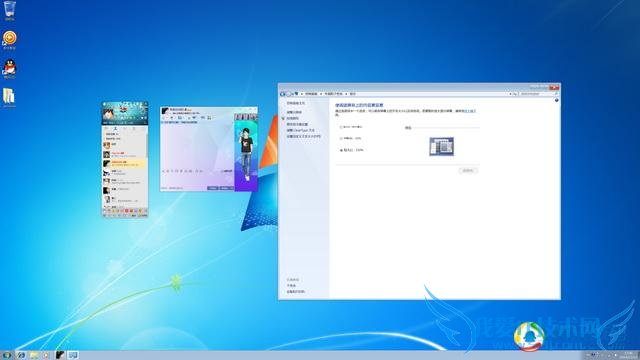The height and width of the screenshot is (360, 640).
Task: Open Windows Explorer folder on taskbar
Action: [34, 355]
